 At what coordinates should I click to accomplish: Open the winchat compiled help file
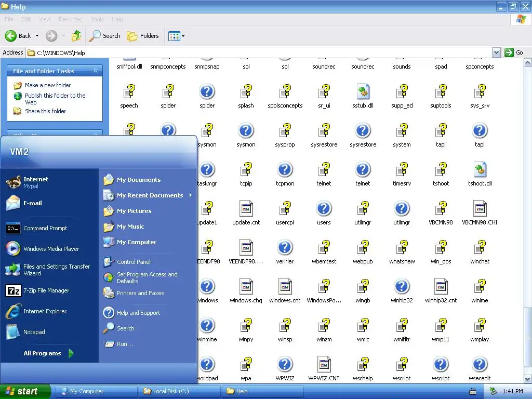480,247
